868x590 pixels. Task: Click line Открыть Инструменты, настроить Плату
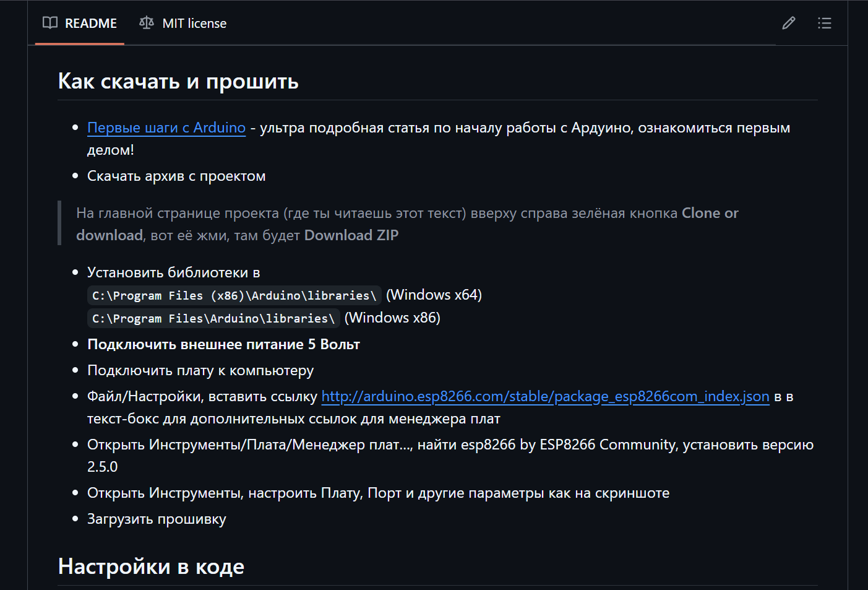(378, 493)
